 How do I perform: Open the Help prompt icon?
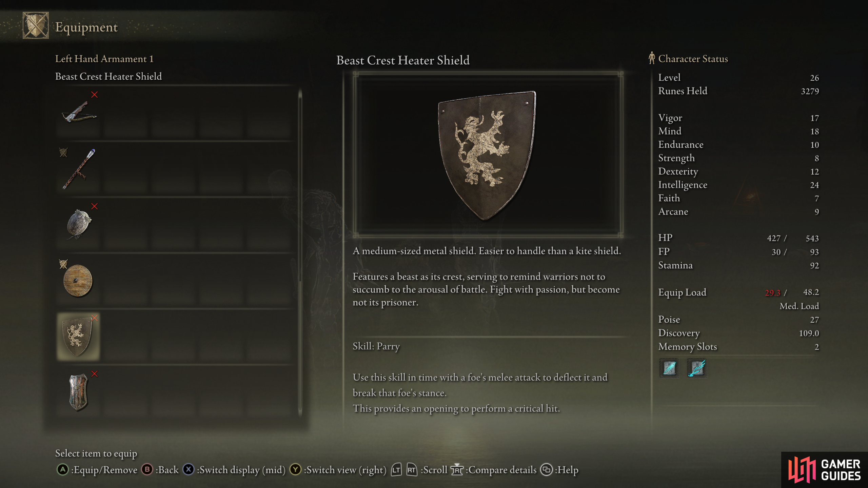[x=546, y=470]
